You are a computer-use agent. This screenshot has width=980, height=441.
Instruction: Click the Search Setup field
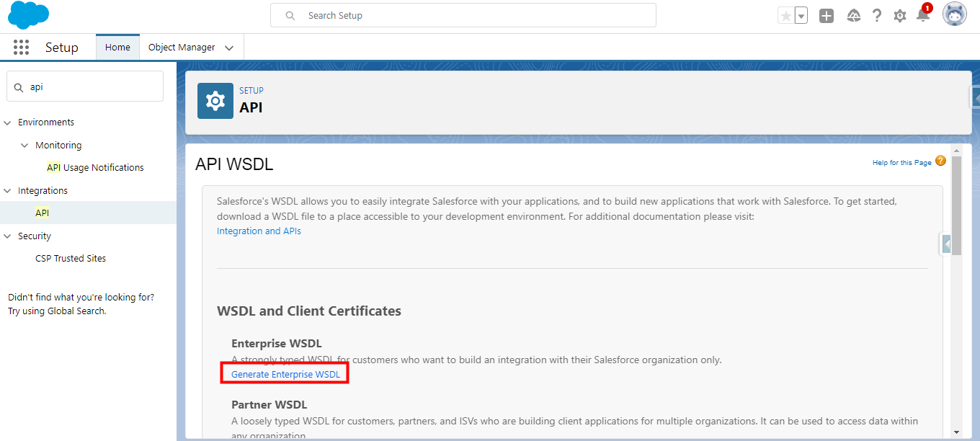pyautogui.click(x=463, y=15)
